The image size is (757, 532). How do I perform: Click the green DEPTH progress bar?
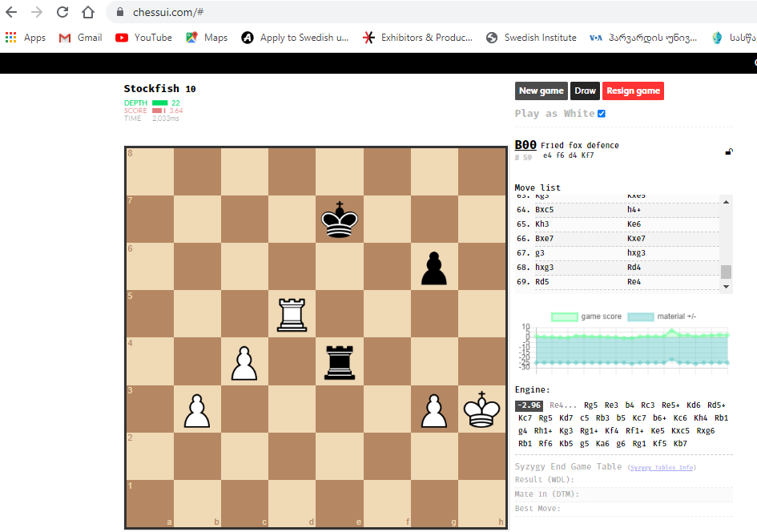(159, 103)
